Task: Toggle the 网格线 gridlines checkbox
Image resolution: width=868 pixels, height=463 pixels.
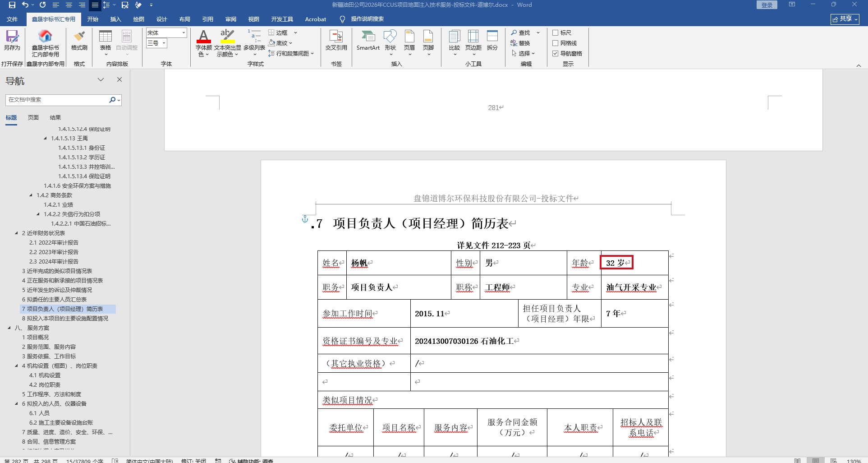Action: coord(556,43)
